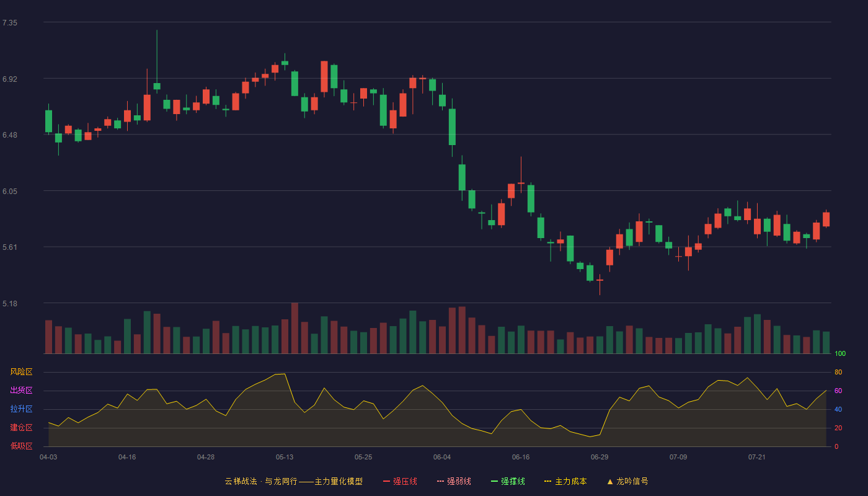The image size is (868, 496).
Task: Click the 04-03 date label
Action: [48, 457]
